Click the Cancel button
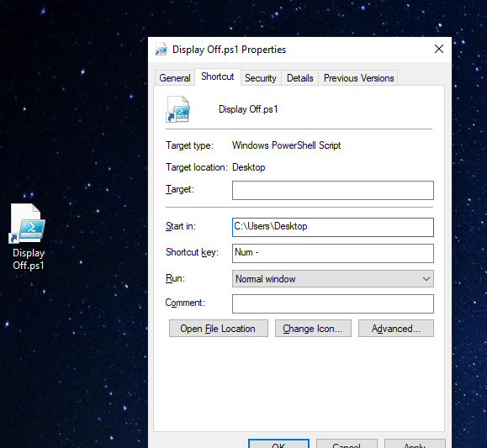The height and width of the screenshot is (448, 487). click(347, 445)
